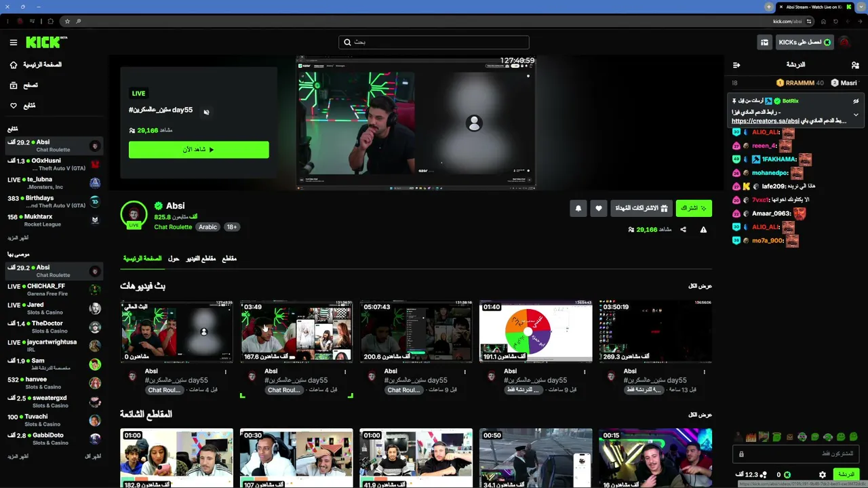Viewport: 868px width, 488px height.
Task: Select the الصفحة الرئيسية channel tab
Action: pyautogui.click(x=142, y=258)
